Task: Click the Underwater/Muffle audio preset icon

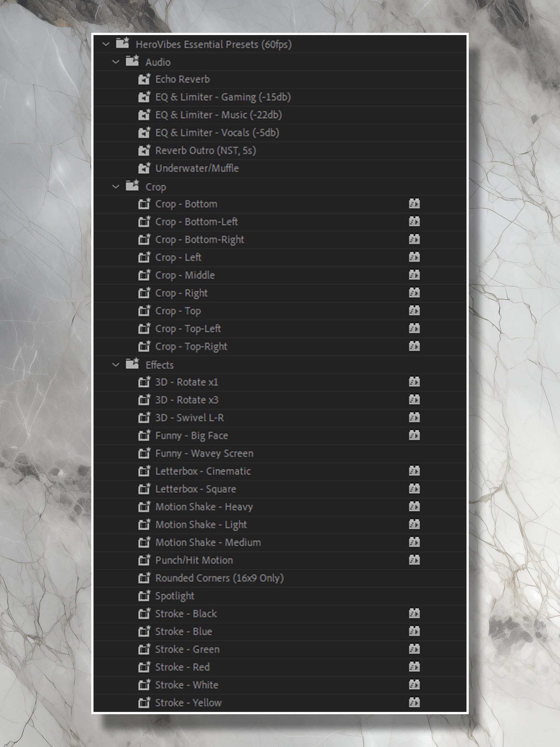Action: tap(144, 168)
